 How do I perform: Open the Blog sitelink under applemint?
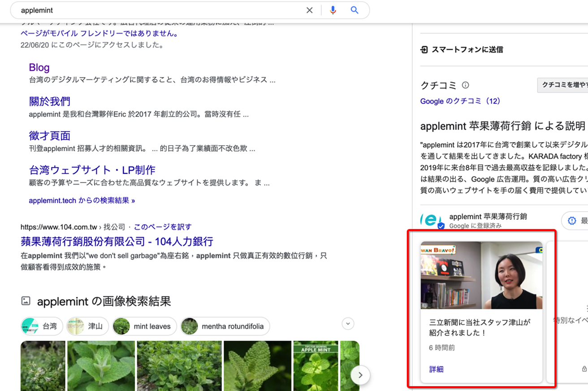pyautogui.click(x=39, y=67)
